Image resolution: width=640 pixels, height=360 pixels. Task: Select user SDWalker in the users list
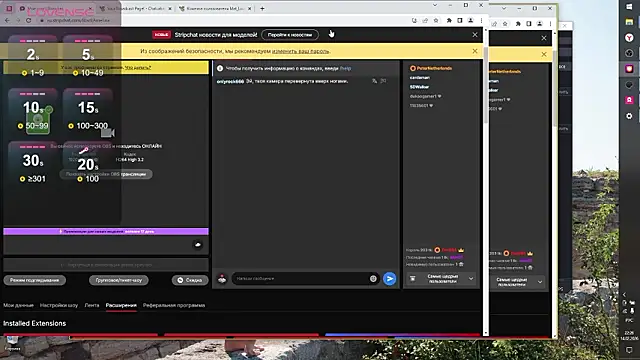(x=420, y=87)
